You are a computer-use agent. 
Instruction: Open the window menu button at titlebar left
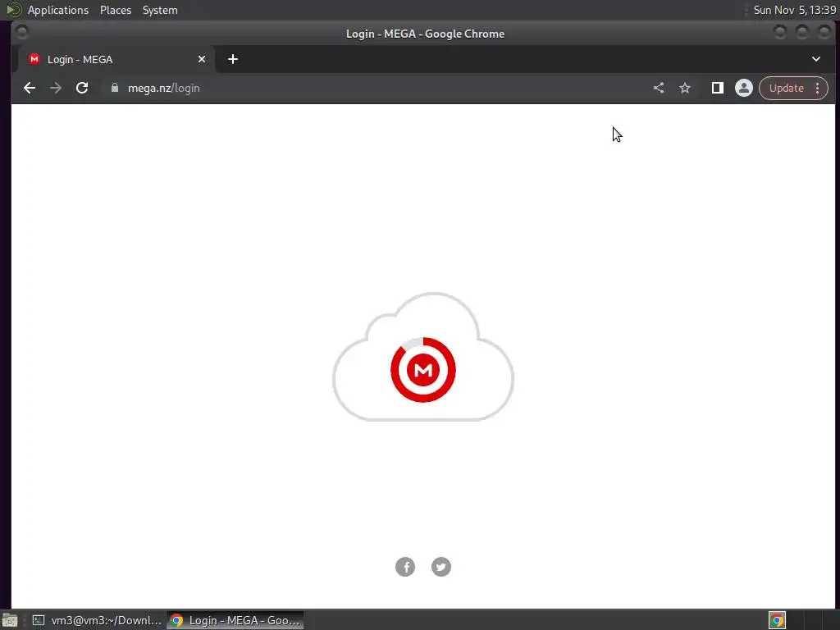pos(22,33)
